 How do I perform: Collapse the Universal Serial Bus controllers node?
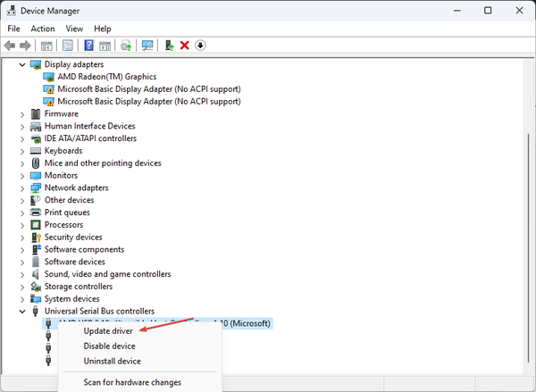click(x=23, y=312)
